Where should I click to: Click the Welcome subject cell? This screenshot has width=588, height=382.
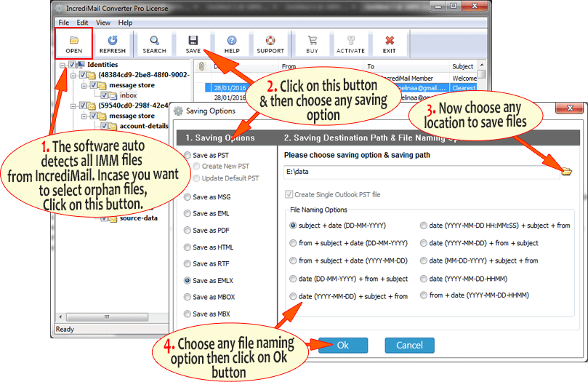464,78
